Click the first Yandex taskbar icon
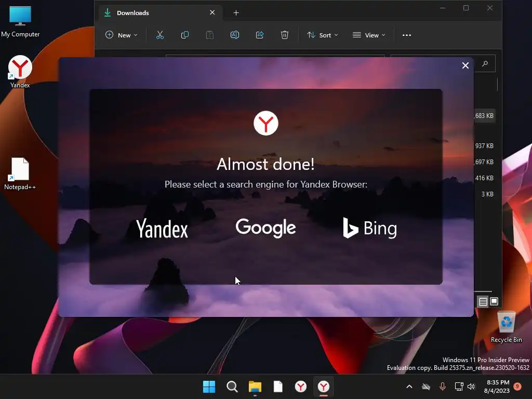Image resolution: width=532 pixels, height=399 pixels. click(x=301, y=387)
